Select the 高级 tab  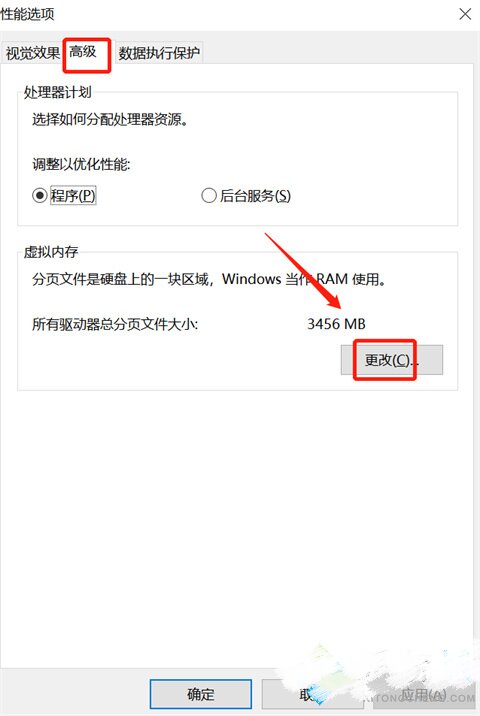coord(83,52)
